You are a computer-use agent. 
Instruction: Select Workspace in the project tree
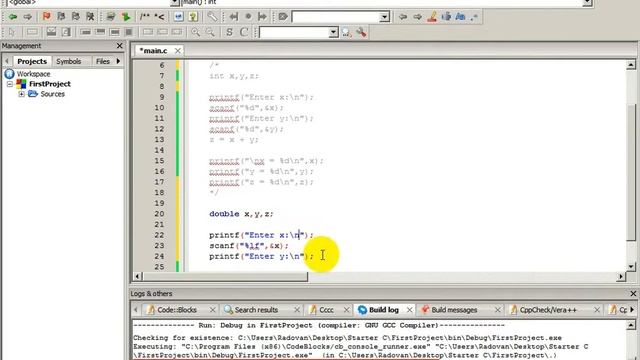click(33, 74)
